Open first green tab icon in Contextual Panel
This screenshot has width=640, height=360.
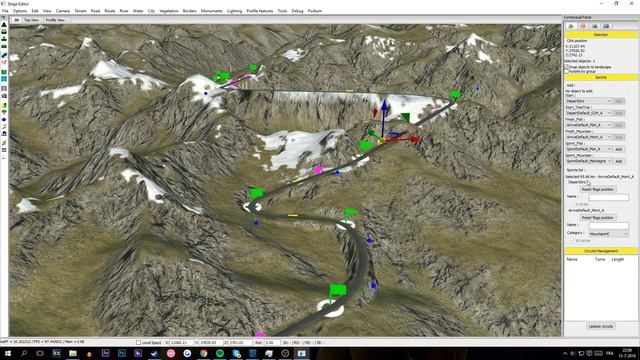(571, 26)
